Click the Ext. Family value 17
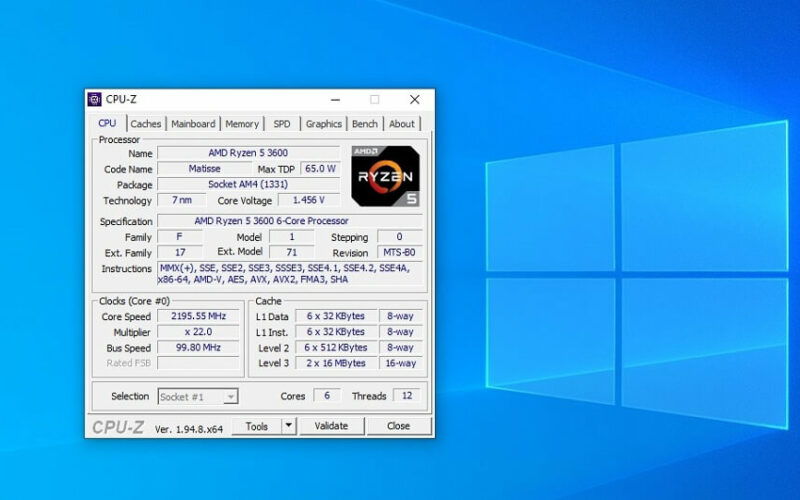800x500 pixels. [180, 253]
